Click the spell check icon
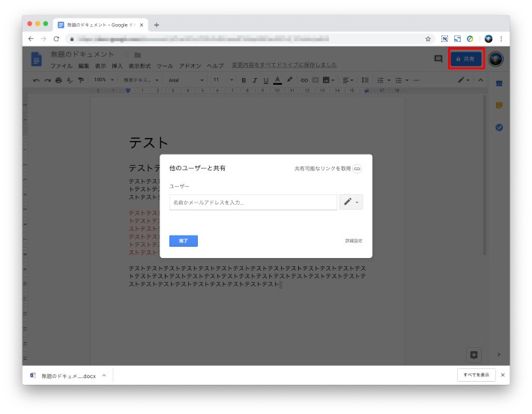Image resolution: width=532 pixels, height=414 pixels. [70, 80]
